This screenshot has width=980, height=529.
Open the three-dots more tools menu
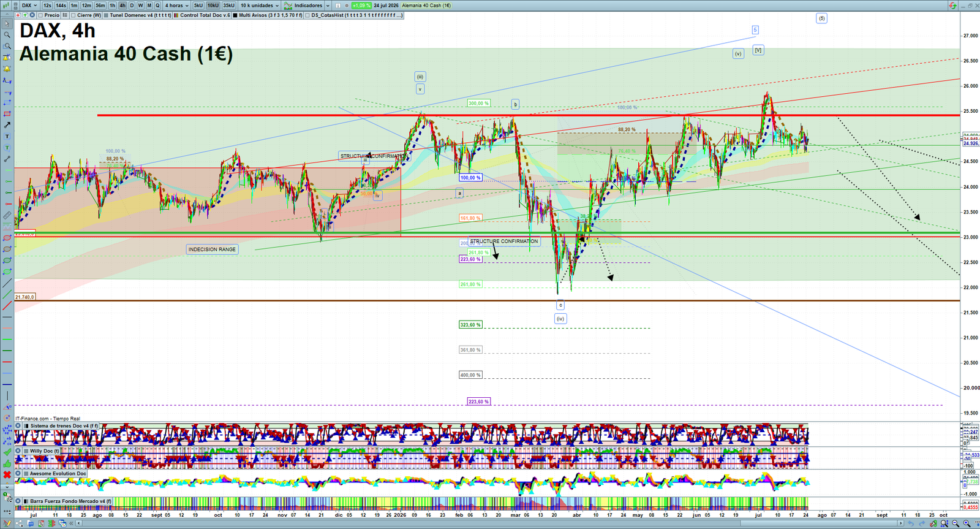[7, 511]
